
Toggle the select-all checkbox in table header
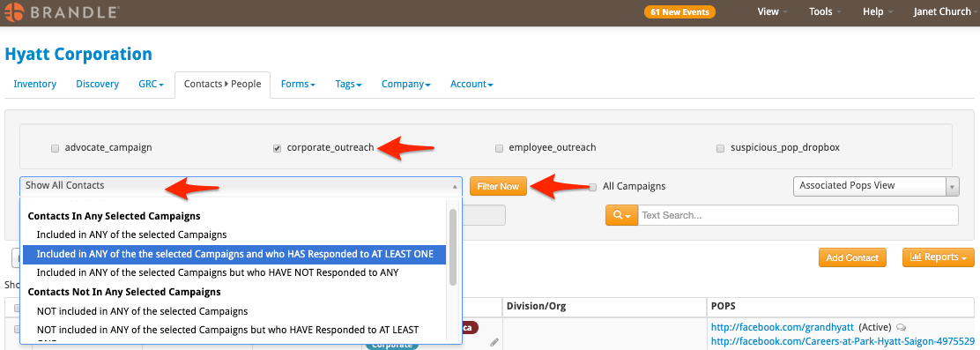pos(18,308)
